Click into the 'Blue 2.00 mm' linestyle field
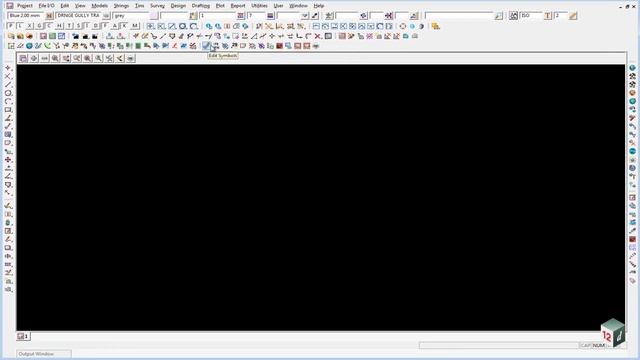640x360 pixels. pos(26,16)
